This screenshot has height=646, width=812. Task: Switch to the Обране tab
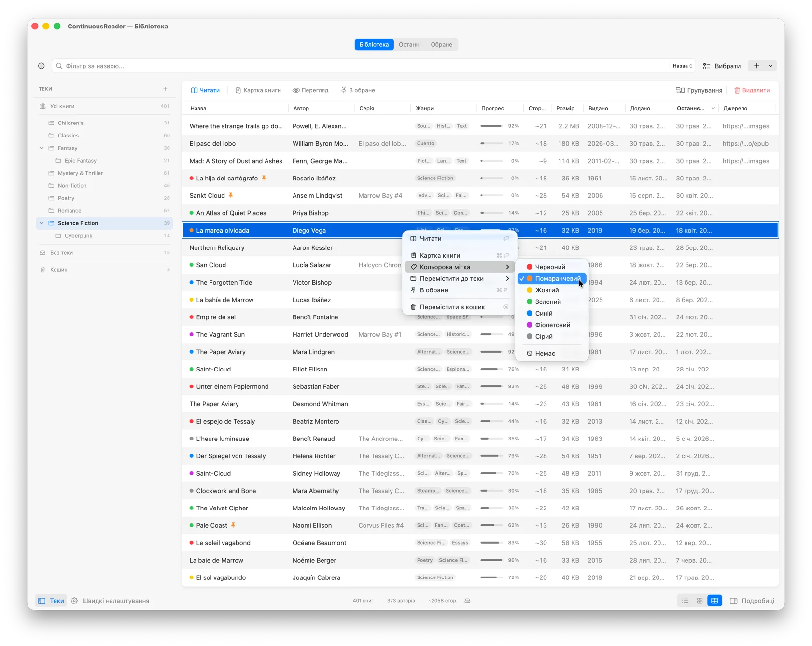pos(441,44)
